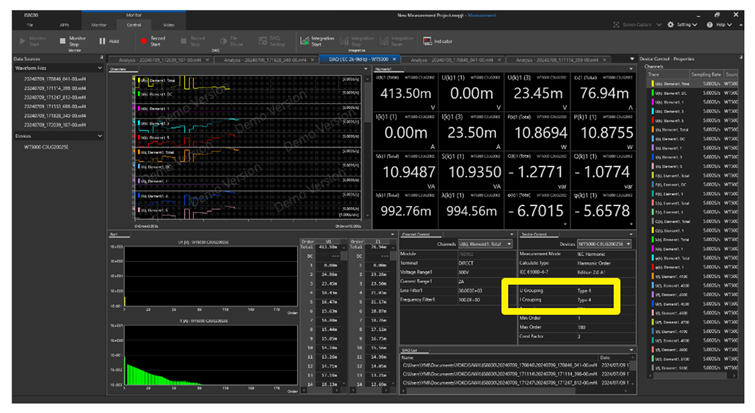Click the DAQ List Date column header
Image resolution: width=755 pixels, height=413 pixels.
click(x=614, y=357)
